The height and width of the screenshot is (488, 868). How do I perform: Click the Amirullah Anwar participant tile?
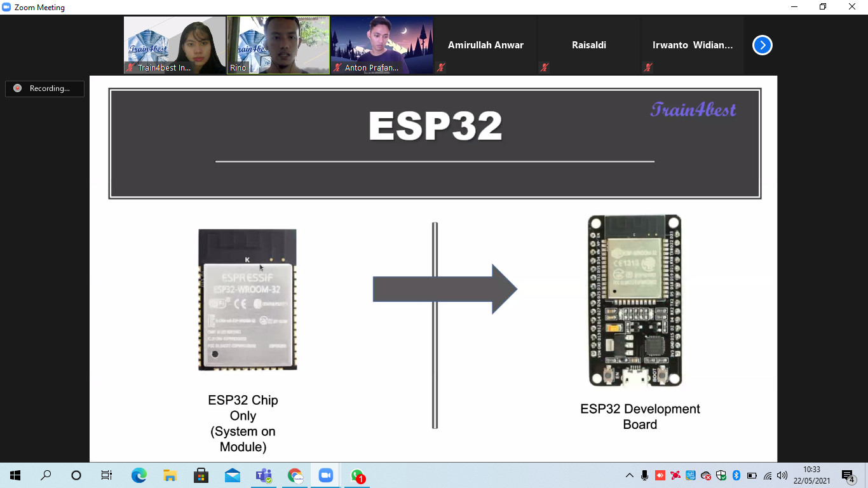(485, 45)
